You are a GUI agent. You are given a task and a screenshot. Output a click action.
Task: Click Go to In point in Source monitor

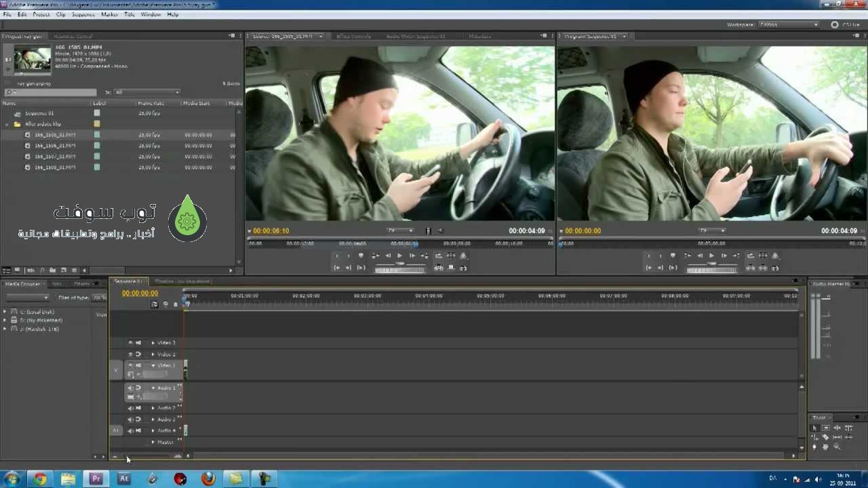click(x=337, y=268)
